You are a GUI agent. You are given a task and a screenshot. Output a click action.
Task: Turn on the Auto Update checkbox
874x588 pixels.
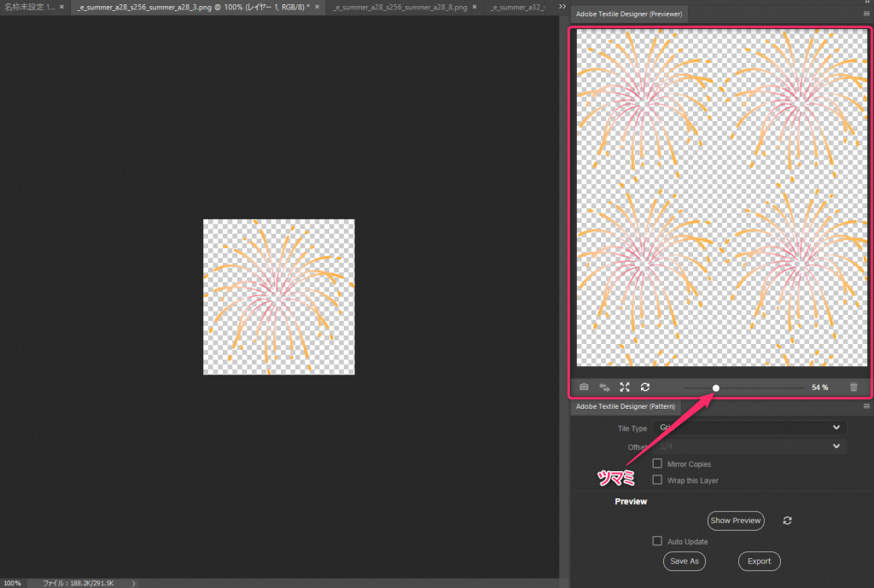657,541
